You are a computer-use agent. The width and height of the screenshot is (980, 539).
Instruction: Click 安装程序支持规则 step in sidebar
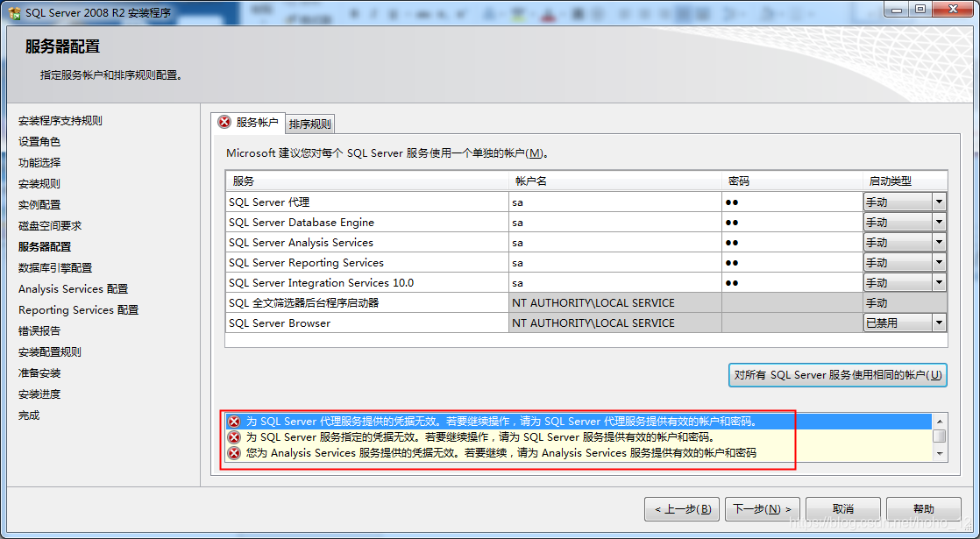point(60,121)
